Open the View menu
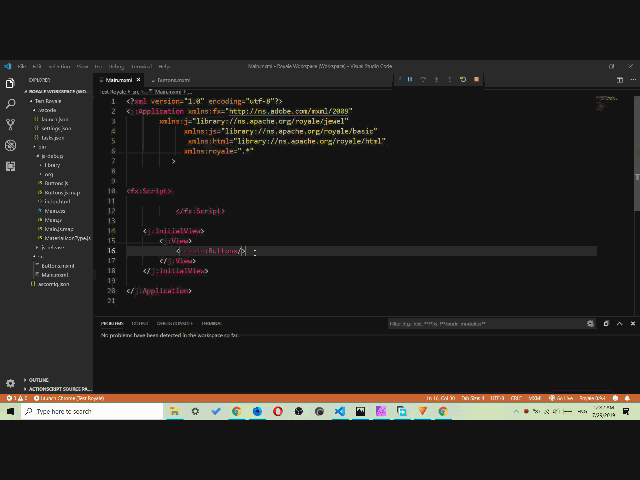The image size is (640, 480). [82, 66]
